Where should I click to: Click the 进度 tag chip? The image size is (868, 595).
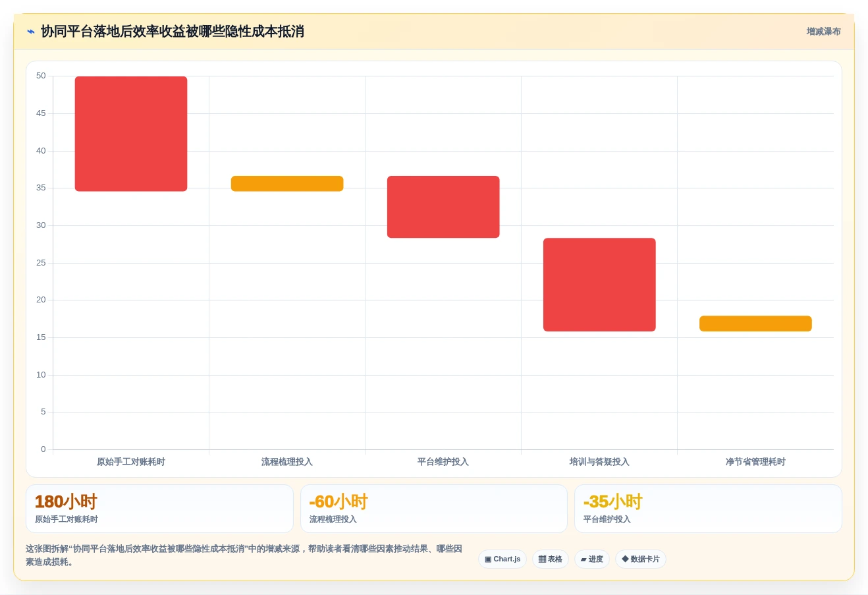(592, 559)
